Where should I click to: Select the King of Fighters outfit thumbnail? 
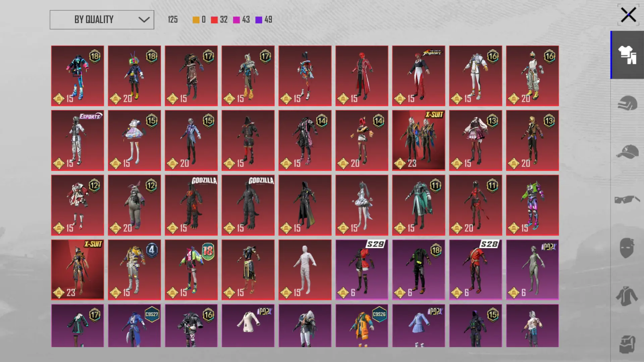tap(419, 76)
